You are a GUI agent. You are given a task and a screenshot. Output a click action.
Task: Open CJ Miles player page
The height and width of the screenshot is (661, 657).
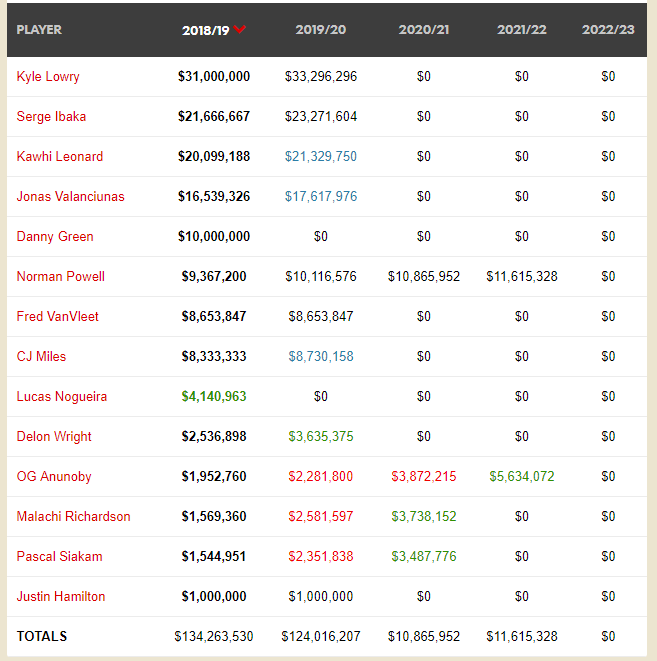[x=42, y=357]
